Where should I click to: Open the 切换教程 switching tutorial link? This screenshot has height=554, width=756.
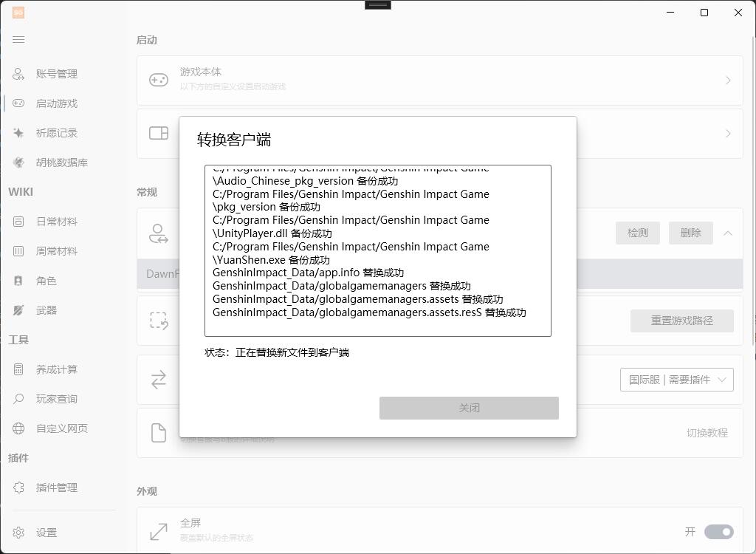[707, 433]
